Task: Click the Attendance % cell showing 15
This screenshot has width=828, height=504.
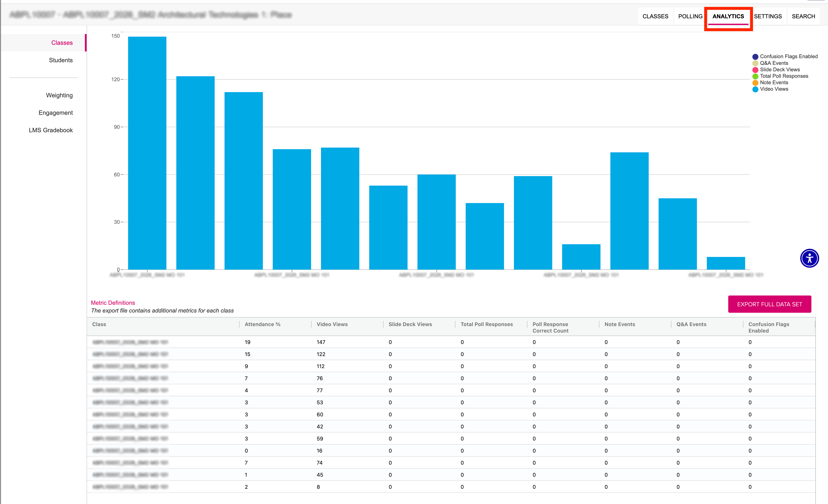Action: point(247,354)
